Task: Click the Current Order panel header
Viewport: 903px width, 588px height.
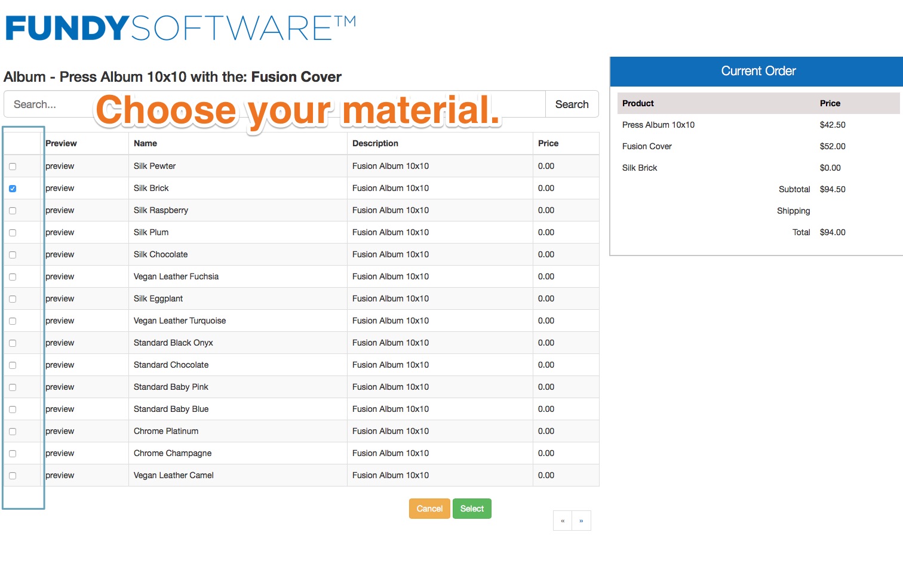Action: point(757,71)
